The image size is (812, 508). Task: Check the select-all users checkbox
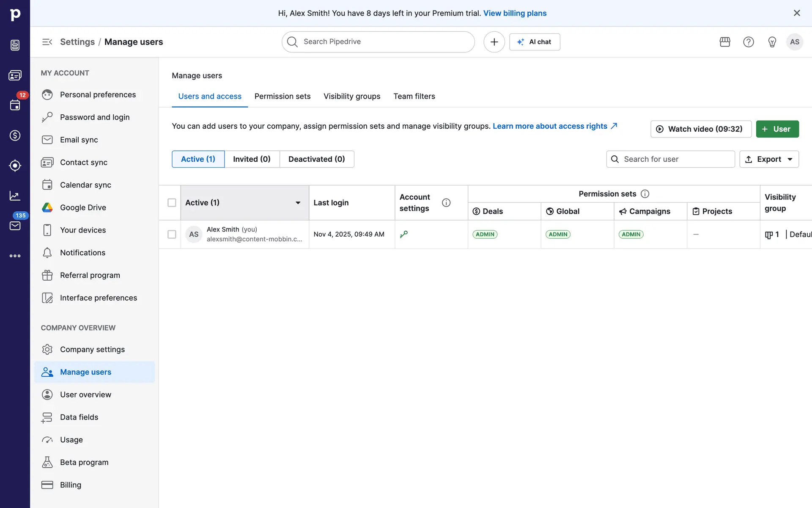point(172,203)
